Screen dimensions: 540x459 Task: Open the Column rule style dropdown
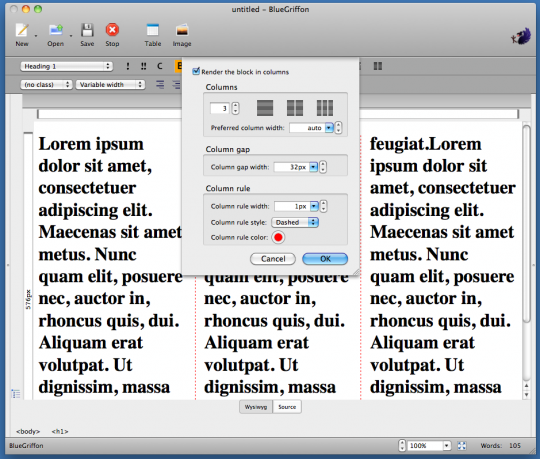coord(295,222)
